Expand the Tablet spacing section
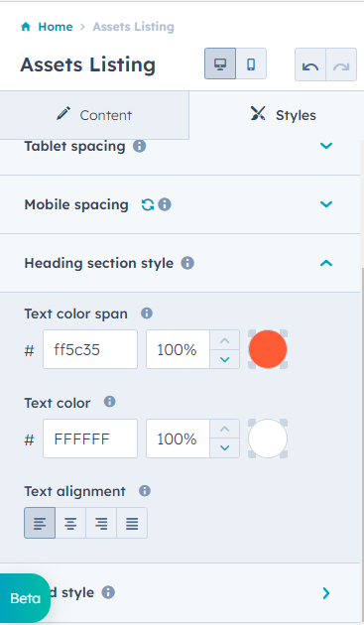 (326, 146)
